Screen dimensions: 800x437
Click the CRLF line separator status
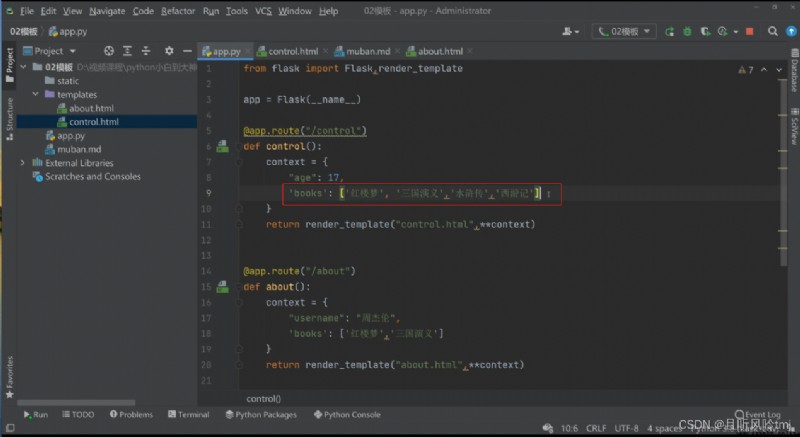click(x=596, y=428)
